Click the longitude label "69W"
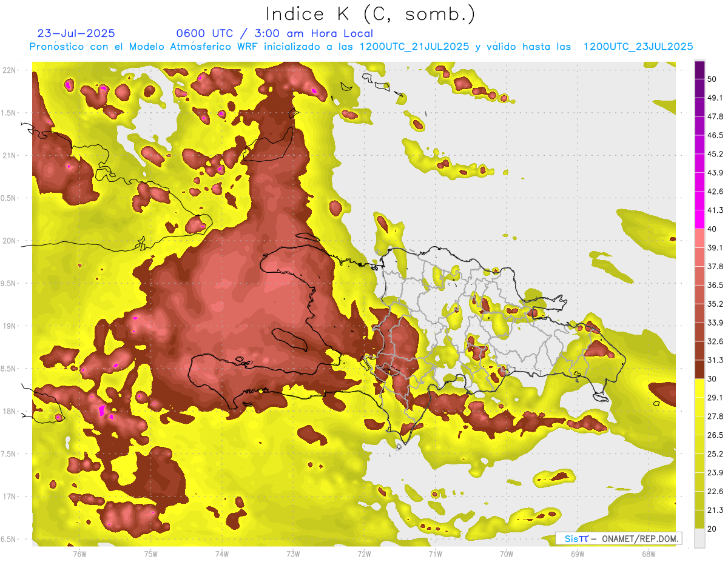The height and width of the screenshot is (562, 728). 578,554
